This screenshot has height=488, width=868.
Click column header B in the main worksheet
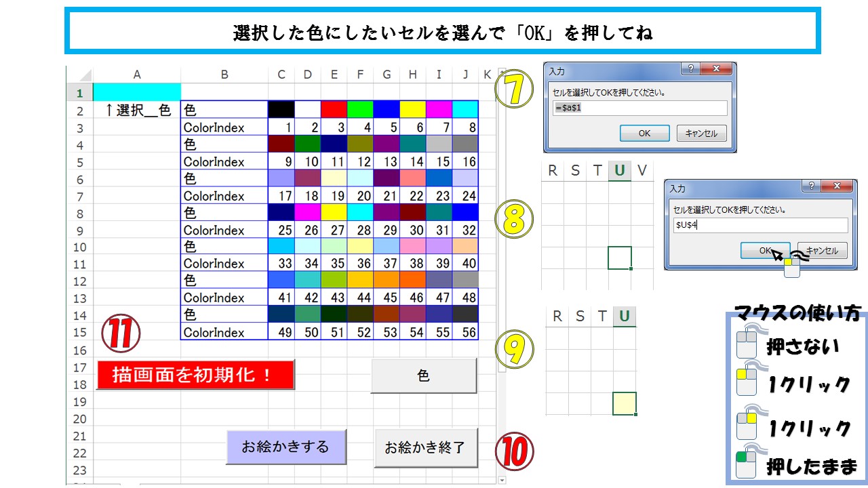tap(224, 75)
